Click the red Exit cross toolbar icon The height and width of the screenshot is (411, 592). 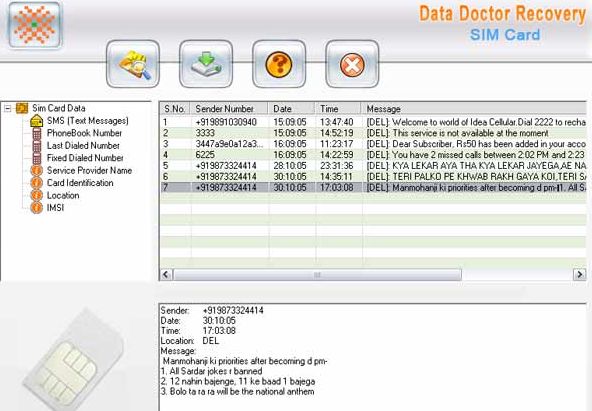352,64
